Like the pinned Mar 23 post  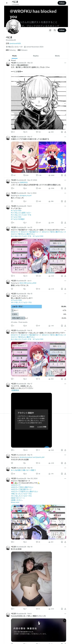point(38,132)
